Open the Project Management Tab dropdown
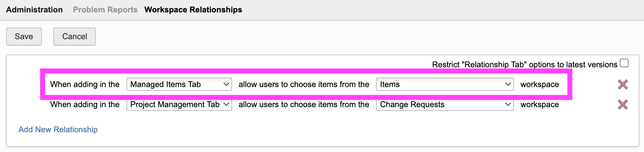The height and width of the screenshot is (152, 644). (179, 104)
